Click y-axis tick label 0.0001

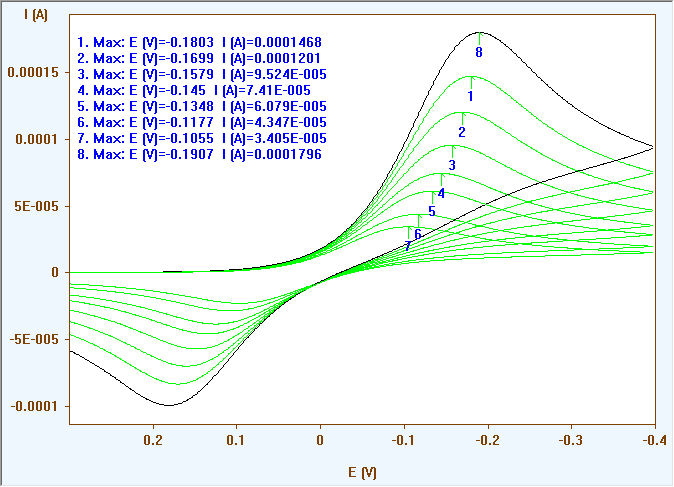coord(37,140)
